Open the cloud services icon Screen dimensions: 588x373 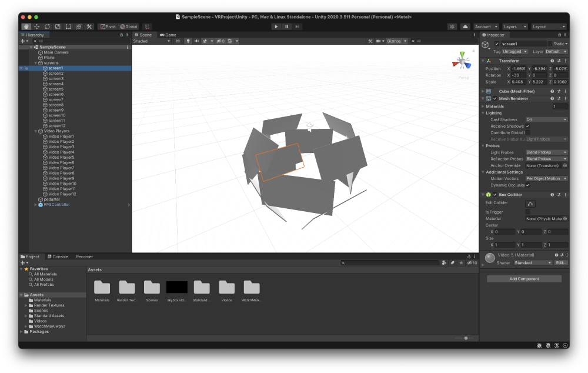[465, 26]
